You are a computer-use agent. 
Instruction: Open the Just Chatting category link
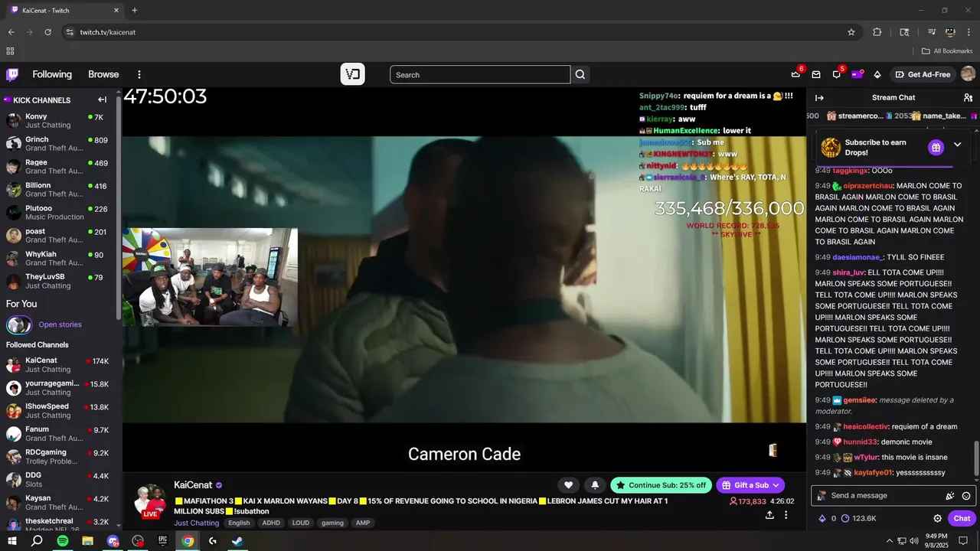click(x=196, y=523)
